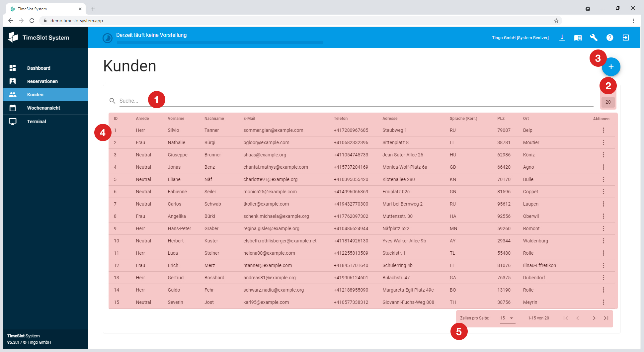Open actions menu for Giuseppe Brunner
The height and width of the screenshot is (352, 644).
(604, 155)
